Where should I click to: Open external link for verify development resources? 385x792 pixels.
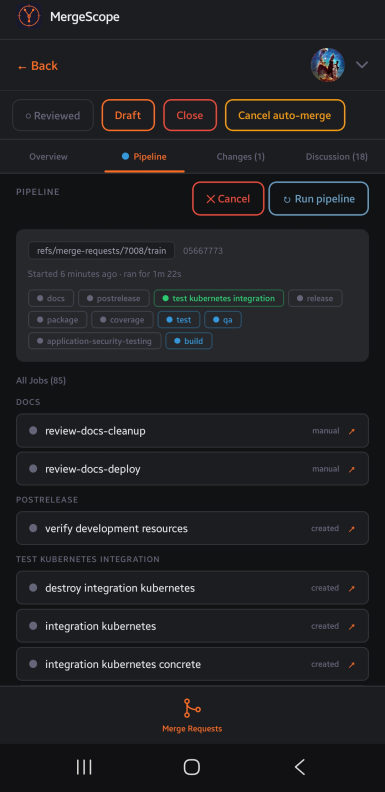click(x=352, y=529)
